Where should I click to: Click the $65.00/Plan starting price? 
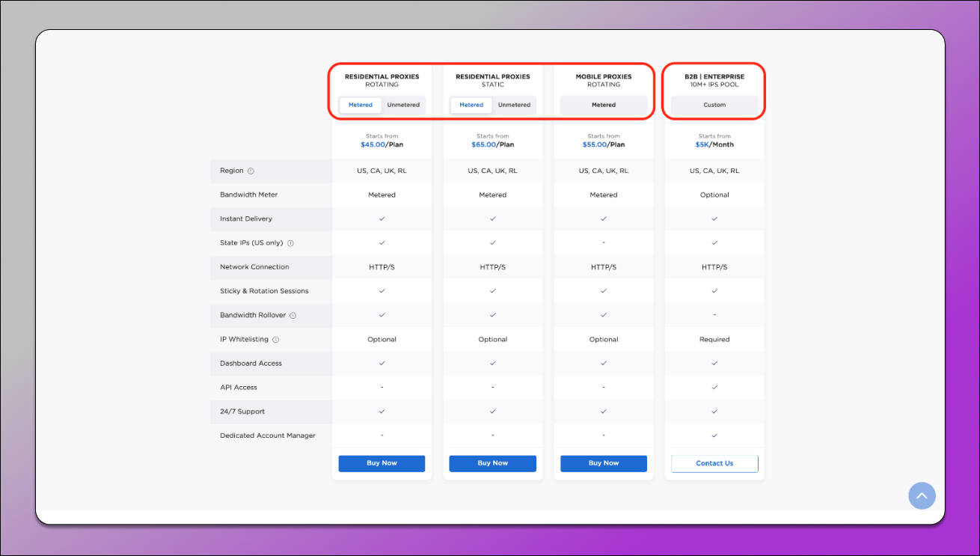coord(493,144)
